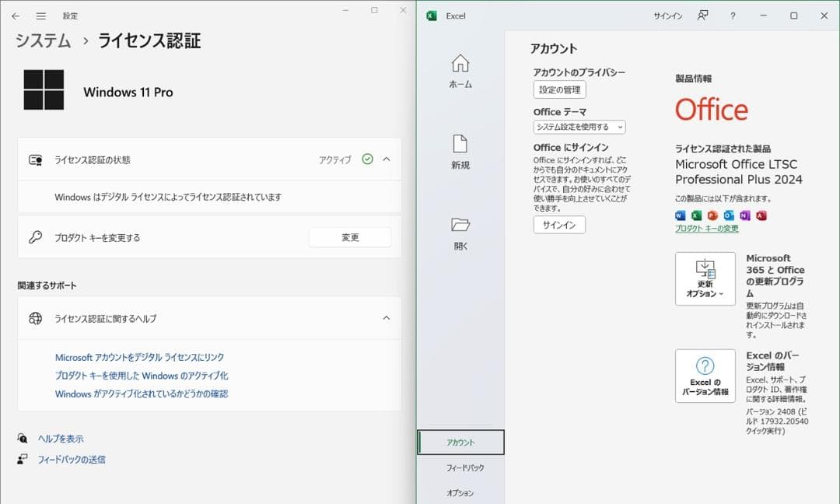Click the hamburger menu icon in Settings
Viewport: 840px width, 504px height.
tap(40, 15)
